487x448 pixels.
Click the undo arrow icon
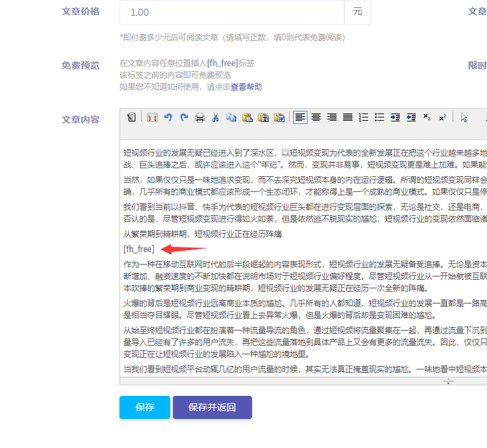[168, 117]
